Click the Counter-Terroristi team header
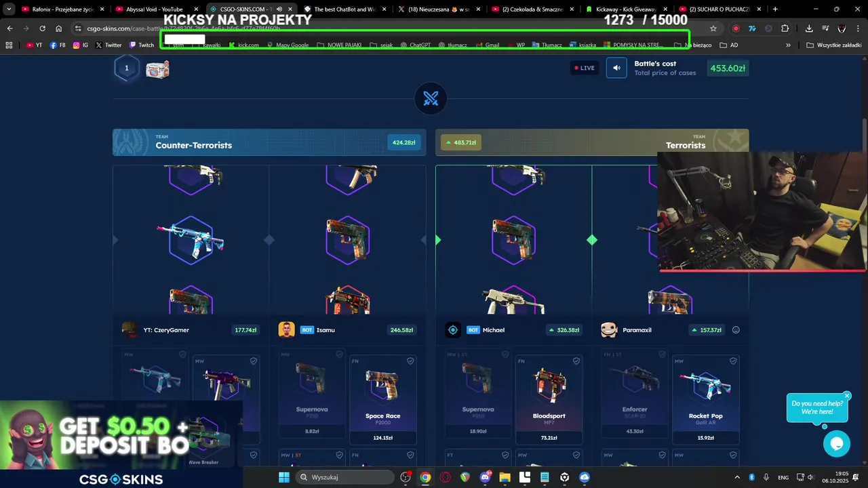 point(269,142)
